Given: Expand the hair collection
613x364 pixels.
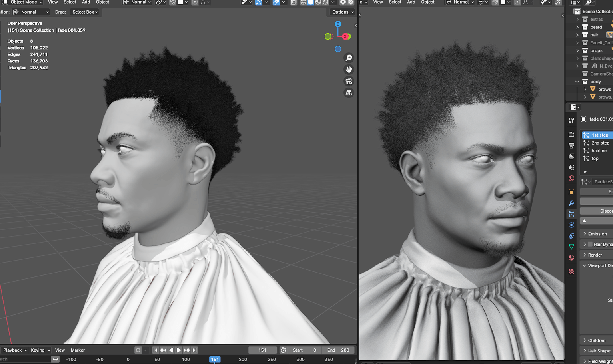Looking at the screenshot, I should point(577,35).
